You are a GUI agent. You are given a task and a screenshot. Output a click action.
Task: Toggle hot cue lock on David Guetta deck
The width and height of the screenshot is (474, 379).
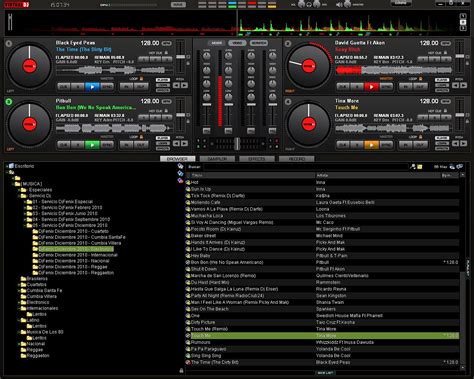click(x=445, y=53)
